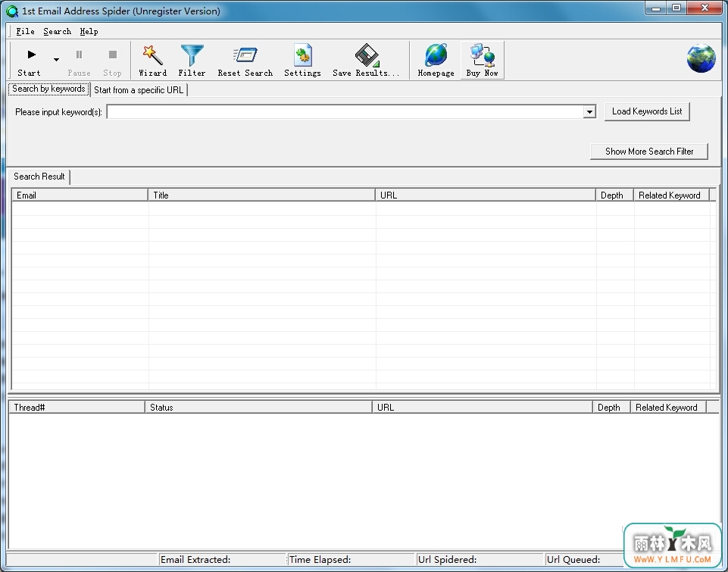Switch to Start from a specific URL tab

[139, 90]
